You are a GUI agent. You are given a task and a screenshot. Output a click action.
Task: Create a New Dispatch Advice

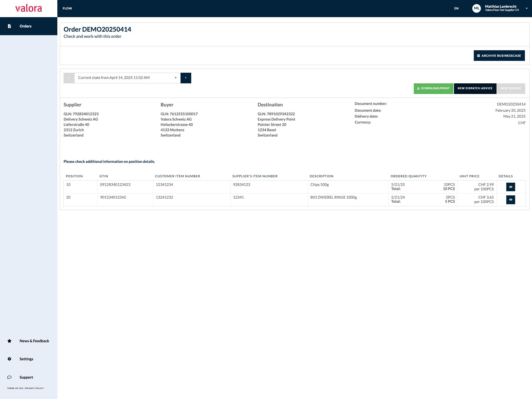tap(475, 88)
